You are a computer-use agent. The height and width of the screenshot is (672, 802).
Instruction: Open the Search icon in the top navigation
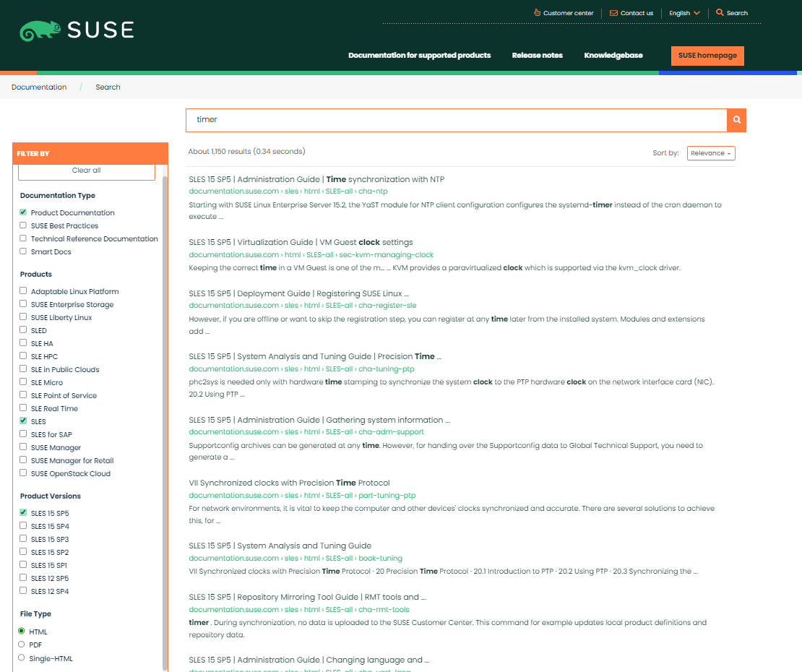point(719,12)
